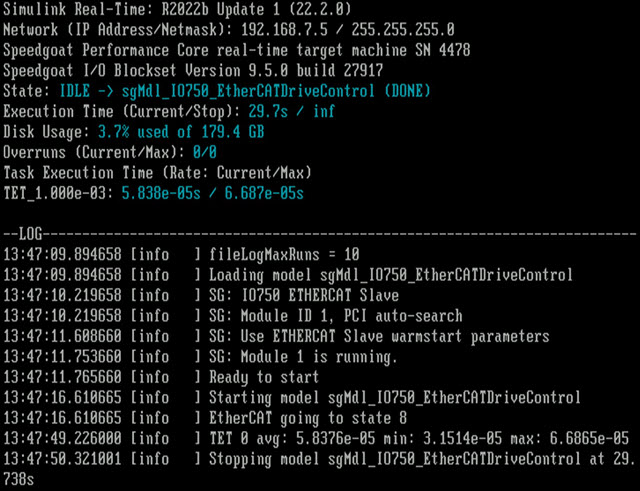Viewport: 640px width, 491px height.
Task: Click the TET_1.000e-03 rate label
Action: [x=57, y=192]
